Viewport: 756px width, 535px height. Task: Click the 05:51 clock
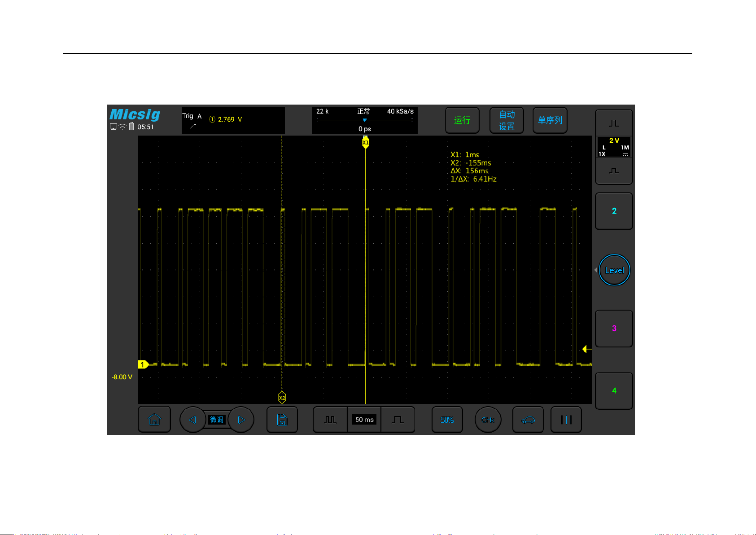[146, 127]
